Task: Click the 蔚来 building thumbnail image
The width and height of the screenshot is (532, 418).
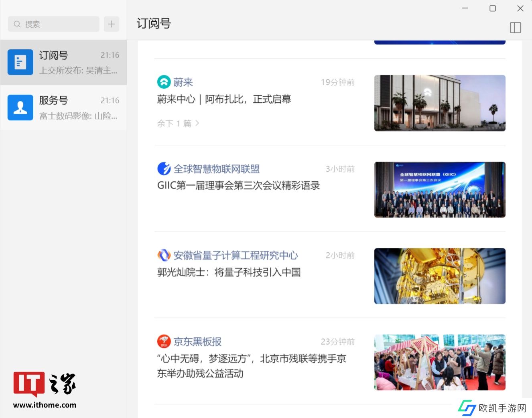Action: pos(439,103)
